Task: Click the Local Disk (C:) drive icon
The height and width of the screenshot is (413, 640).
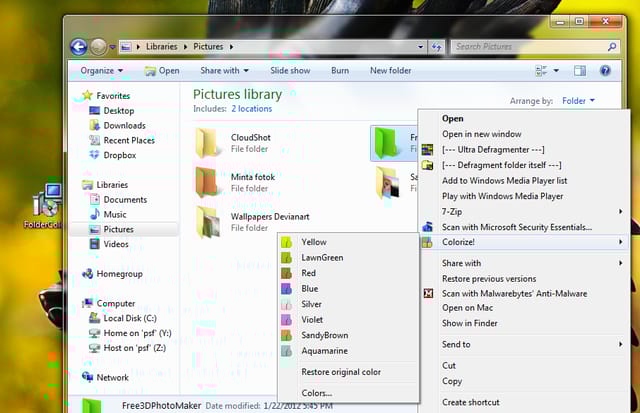Action: [94, 318]
